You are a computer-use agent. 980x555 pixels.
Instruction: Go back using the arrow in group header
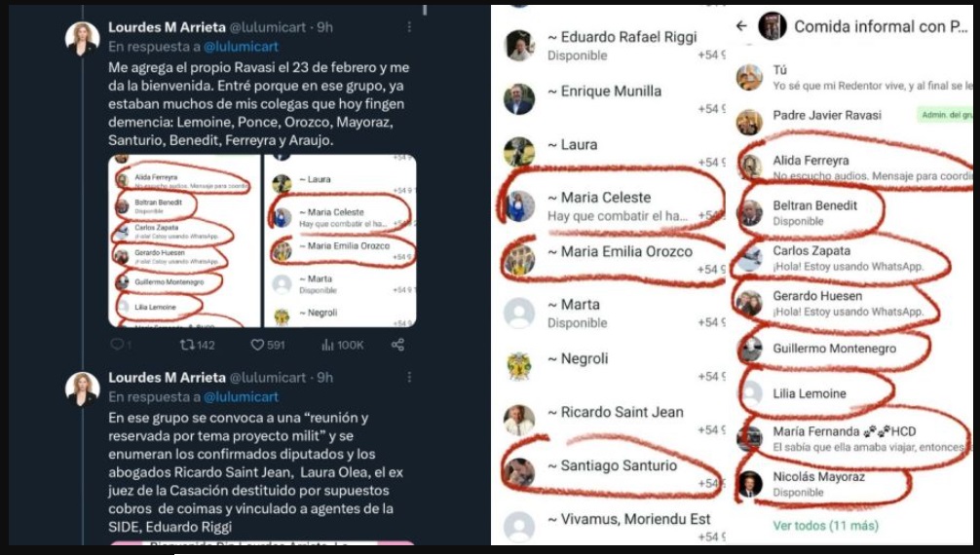click(x=742, y=26)
